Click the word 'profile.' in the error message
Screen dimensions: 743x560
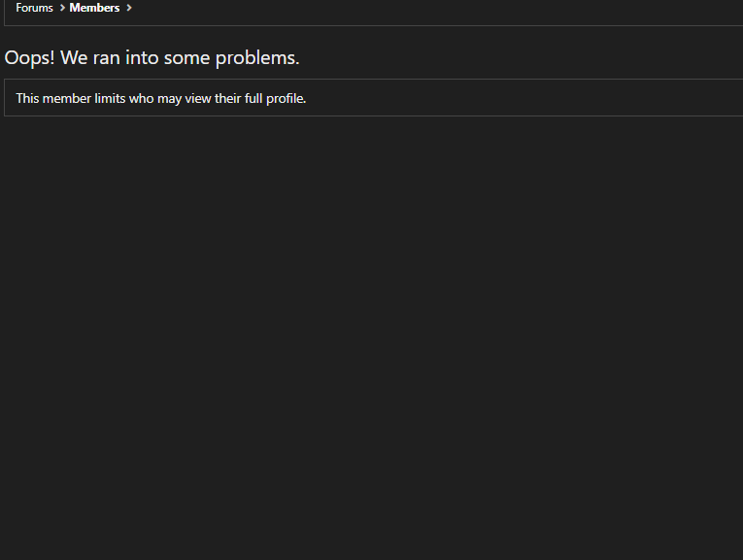point(287,98)
